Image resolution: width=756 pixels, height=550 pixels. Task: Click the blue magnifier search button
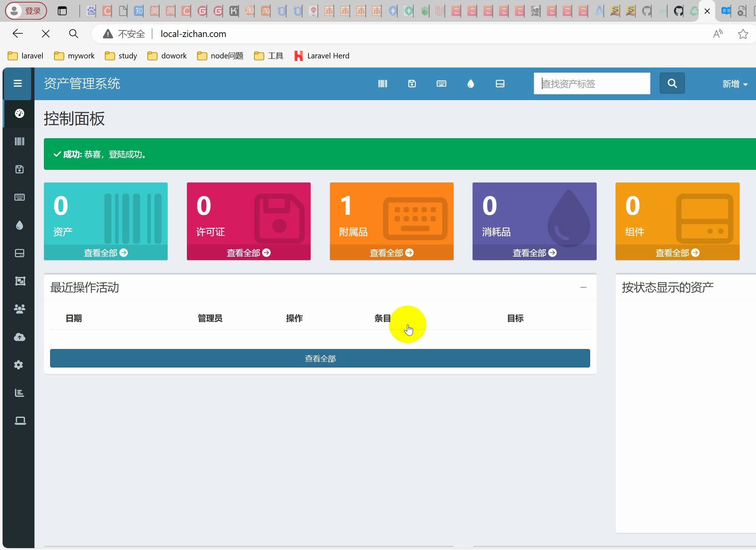tap(672, 83)
